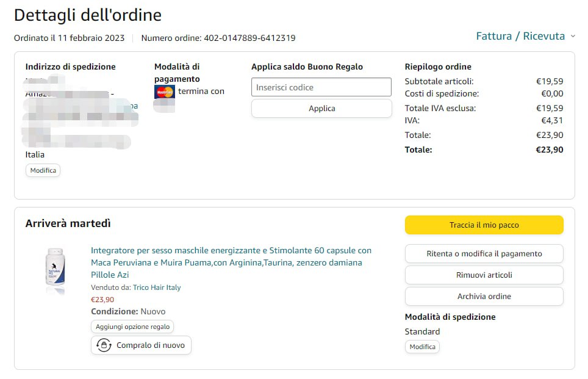Open the product bottle thumbnail image
Image resolution: width=588 pixels, height=379 pixels.
pyautogui.click(x=55, y=269)
